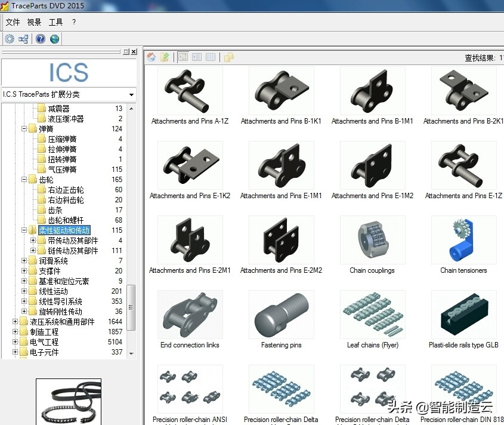Toggle the panel pin button above the tree
The image size is (504, 425).
(x=125, y=51)
